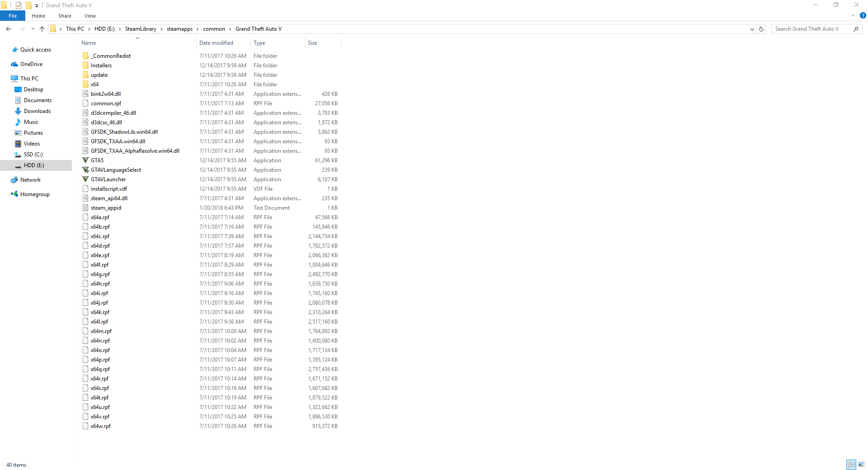868x470 pixels.
Task: Open the View ribbon tab
Action: click(x=90, y=16)
